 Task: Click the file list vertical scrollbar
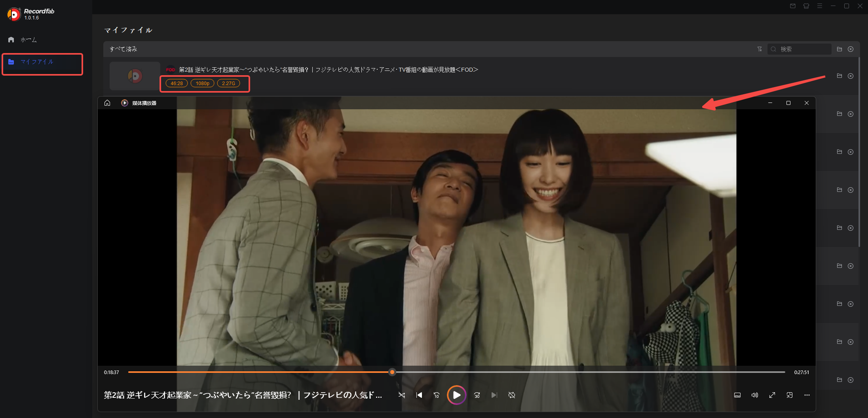click(x=859, y=152)
